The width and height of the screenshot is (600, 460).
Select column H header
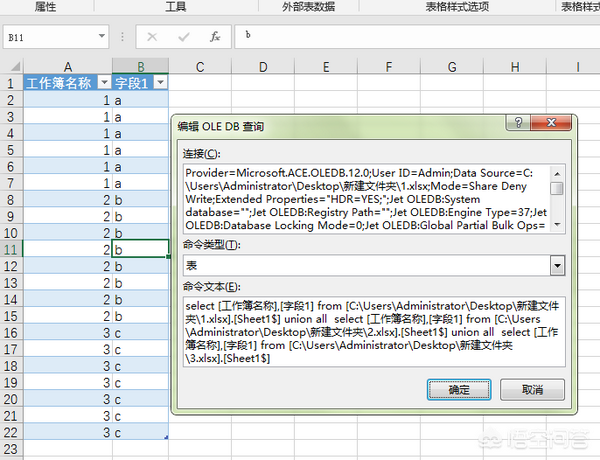[515, 67]
